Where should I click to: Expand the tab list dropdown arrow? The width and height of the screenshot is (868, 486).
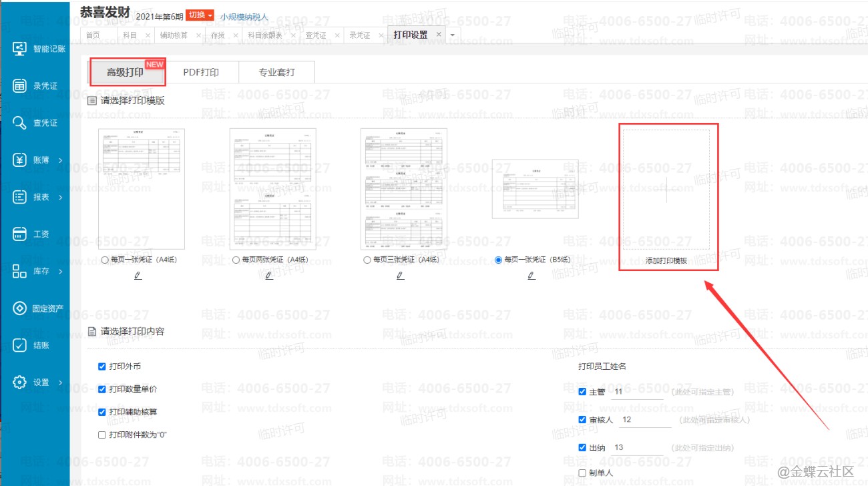pos(452,35)
